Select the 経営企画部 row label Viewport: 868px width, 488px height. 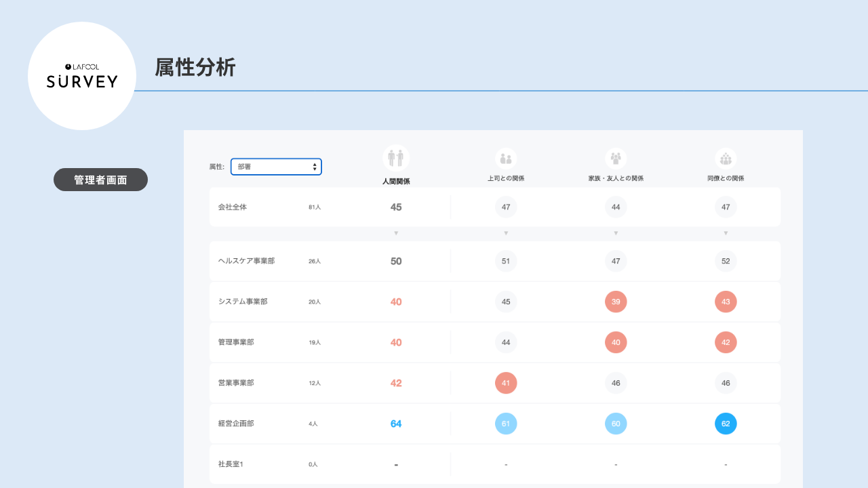tap(236, 424)
